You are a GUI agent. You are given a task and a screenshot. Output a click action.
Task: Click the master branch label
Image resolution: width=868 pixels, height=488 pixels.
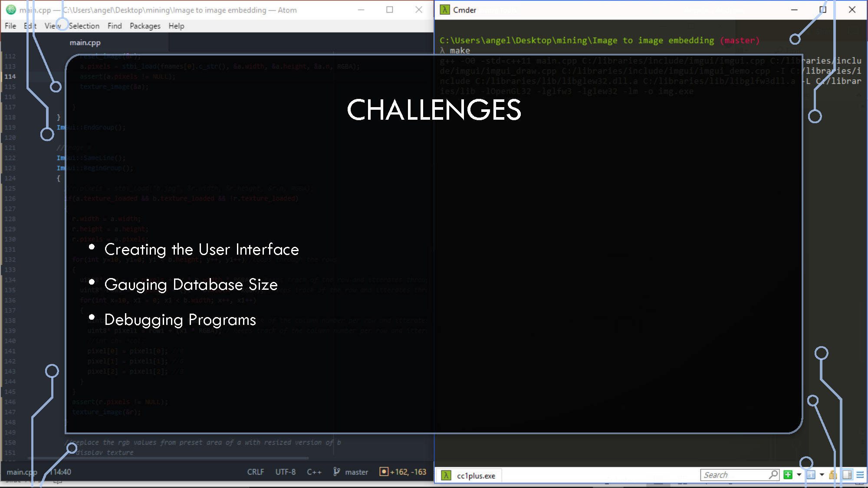(357, 472)
